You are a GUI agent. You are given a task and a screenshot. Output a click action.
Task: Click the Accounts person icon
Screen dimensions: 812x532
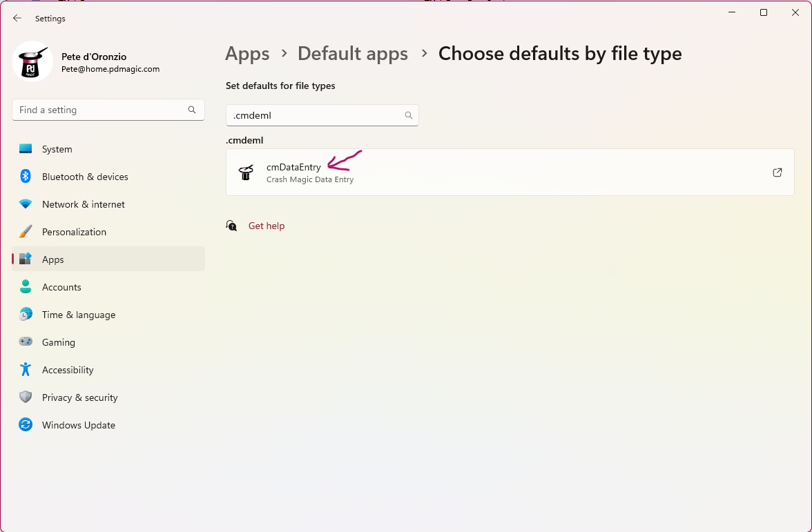(x=26, y=287)
